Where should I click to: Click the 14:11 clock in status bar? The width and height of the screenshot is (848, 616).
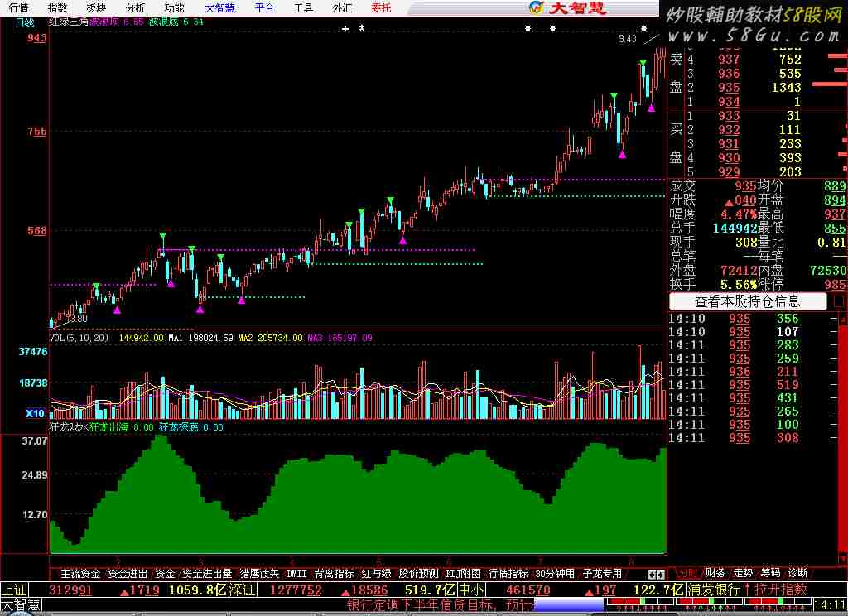[x=830, y=604]
